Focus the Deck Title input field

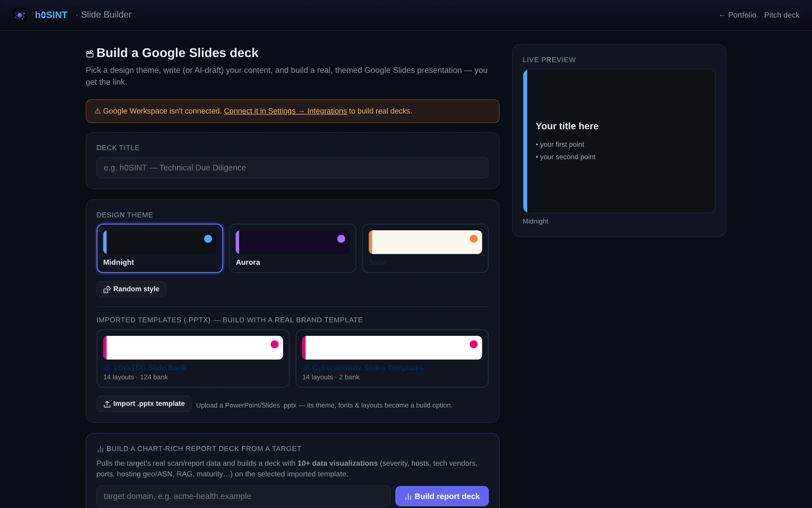[x=292, y=168]
